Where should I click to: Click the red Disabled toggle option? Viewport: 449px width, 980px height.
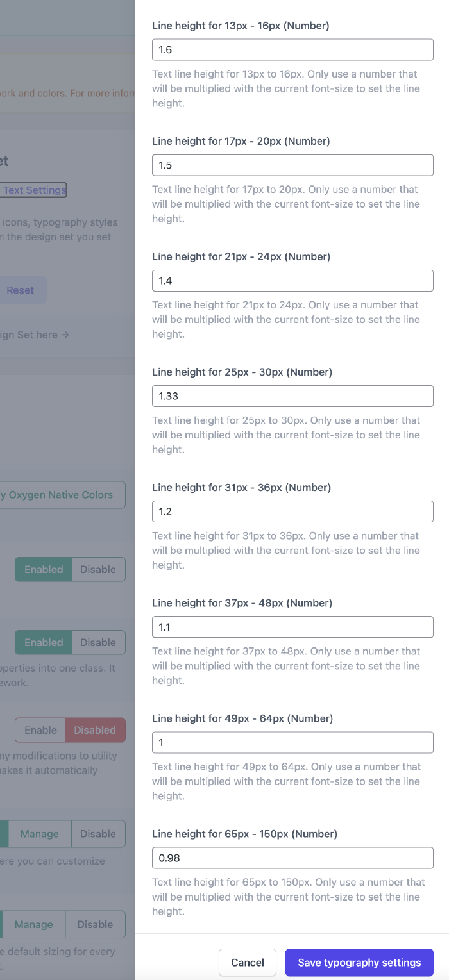coord(95,730)
